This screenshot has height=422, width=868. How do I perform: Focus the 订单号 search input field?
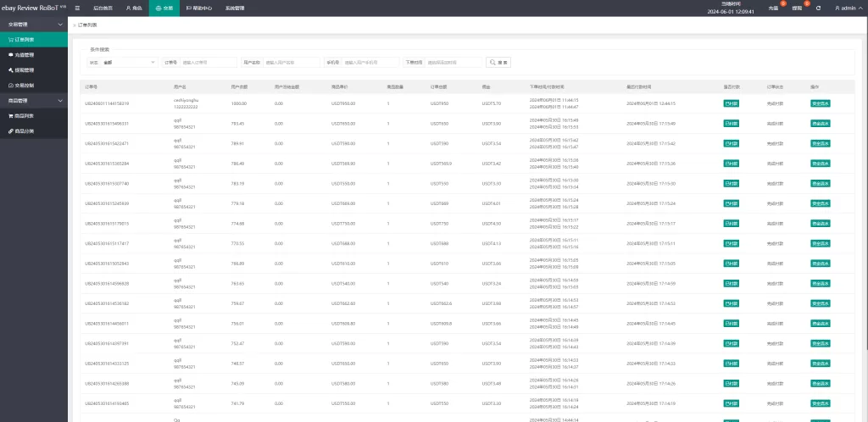pyautogui.click(x=207, y=62)
